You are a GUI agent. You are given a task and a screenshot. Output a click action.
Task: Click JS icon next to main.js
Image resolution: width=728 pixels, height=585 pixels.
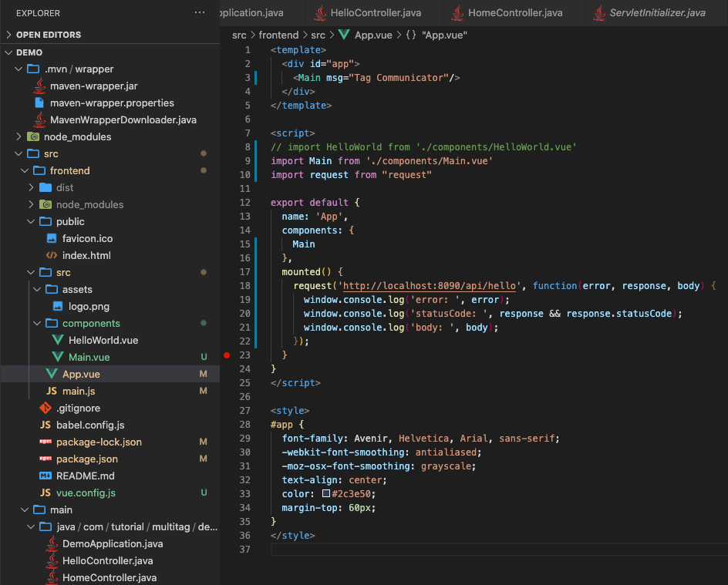pos(52,391)
